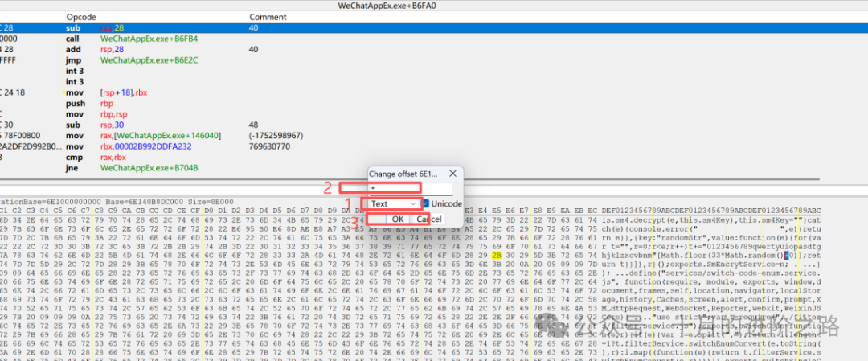Screen dimensions: 868x361
Task: Confirm with the OK button
Action: (398, 219)
